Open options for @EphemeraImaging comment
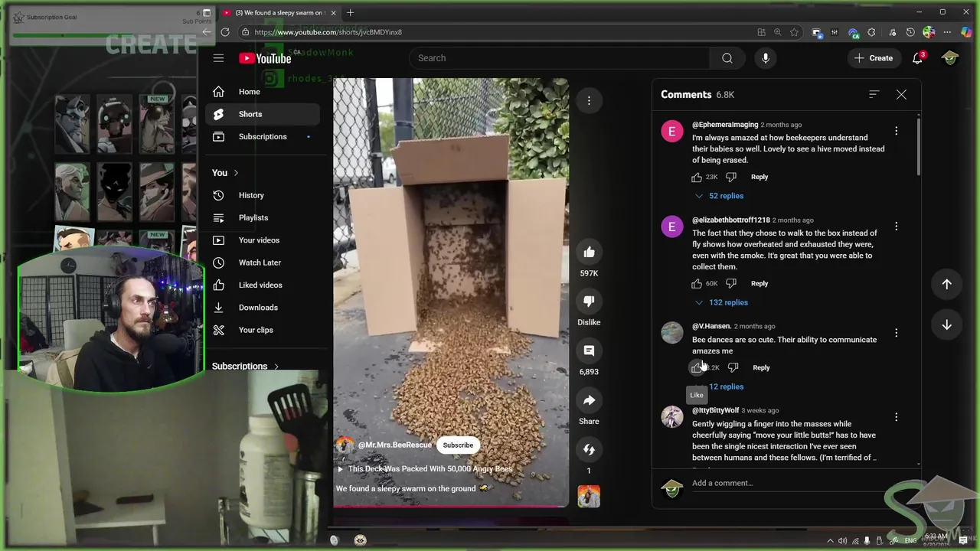This screenshot has height=551, width=980. 897,131
